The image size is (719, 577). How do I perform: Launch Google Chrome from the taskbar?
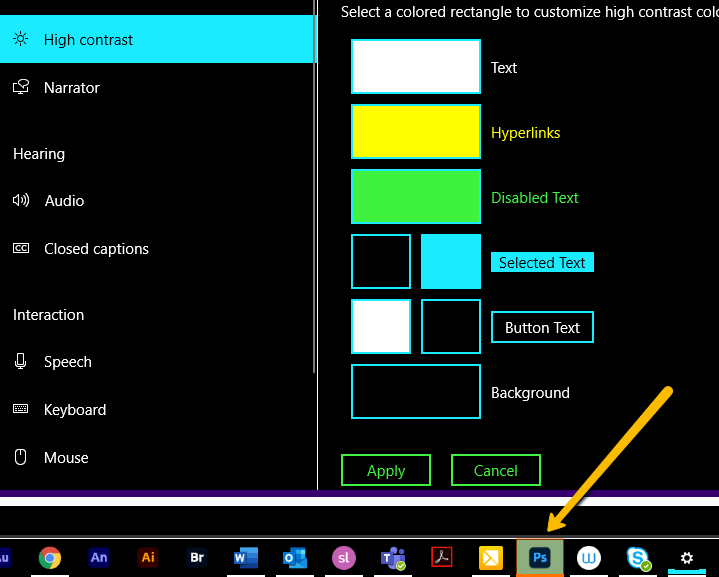[x=51, y=558]
